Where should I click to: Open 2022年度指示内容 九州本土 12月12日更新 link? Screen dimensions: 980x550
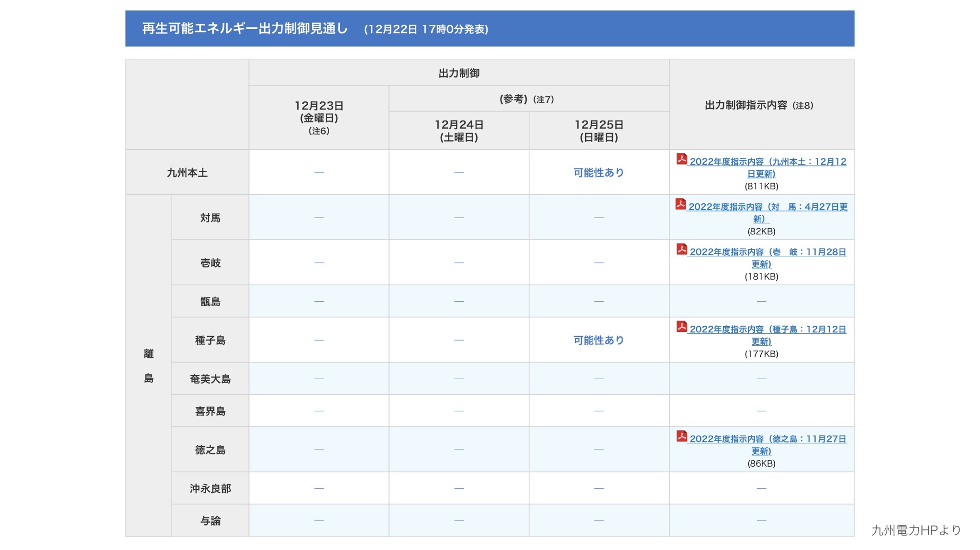[768, 162]
